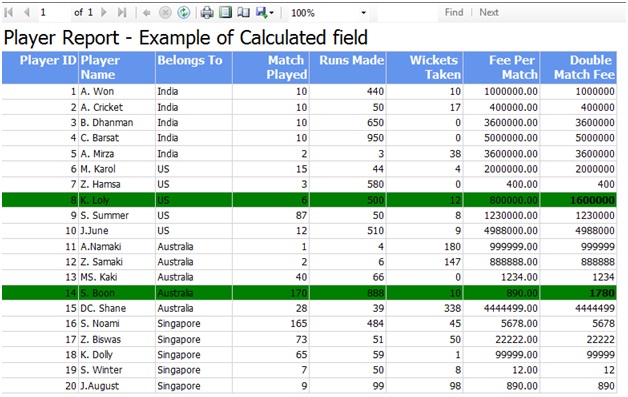
Task: Select the A. Cricket player name cell
Action: 117,107
